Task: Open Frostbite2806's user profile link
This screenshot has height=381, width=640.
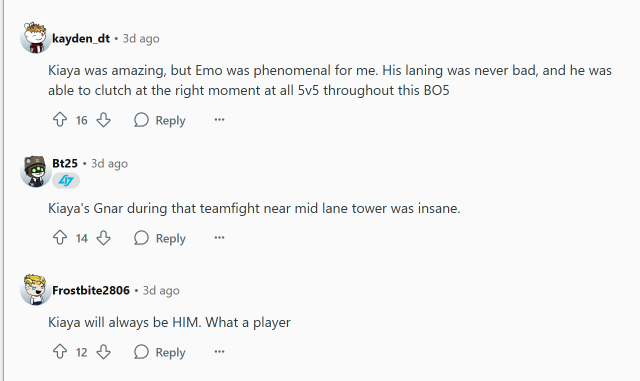Action: pyautogui.click(x=91, y=290)
